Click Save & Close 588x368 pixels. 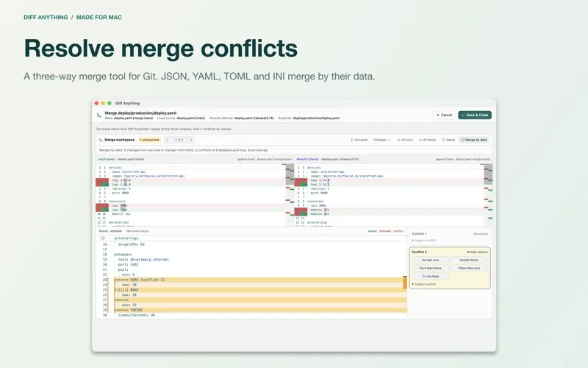pyautogui.click(x=475, y=115)
